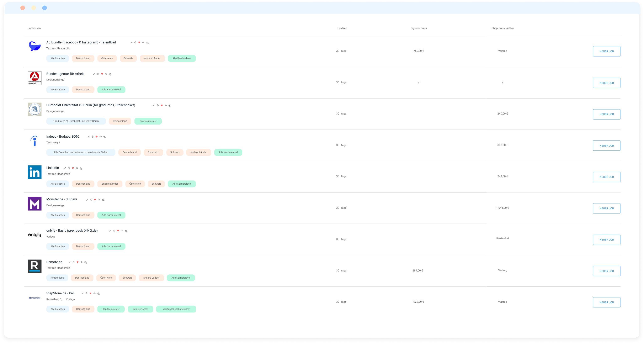
Task: Click the stopwatch icon next to Bundesagentur für Arbeit
Action: [98, 74]
